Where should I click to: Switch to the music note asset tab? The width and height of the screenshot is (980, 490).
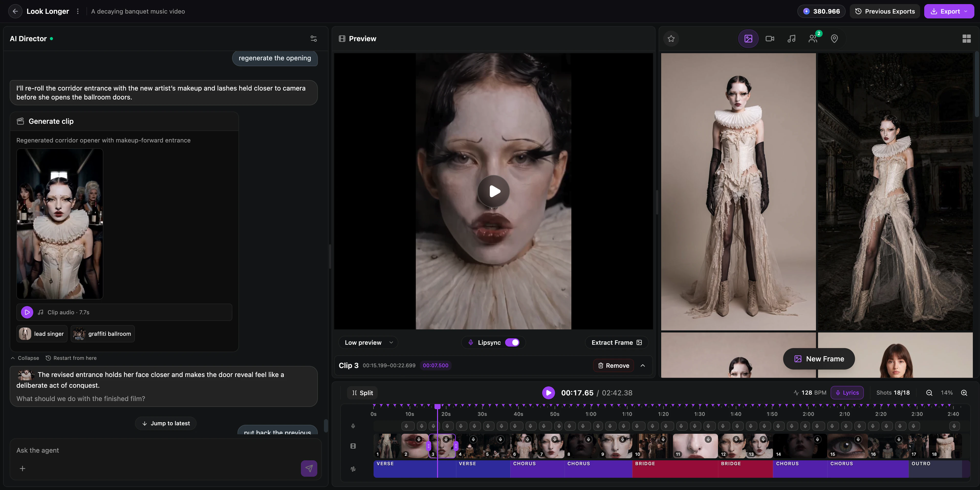click(791, 39)
